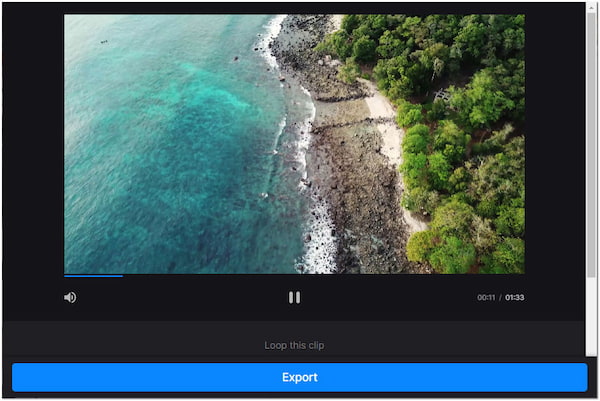Seek along the blue video progress bar
600x401 pixels.
[x=294, y=275]
